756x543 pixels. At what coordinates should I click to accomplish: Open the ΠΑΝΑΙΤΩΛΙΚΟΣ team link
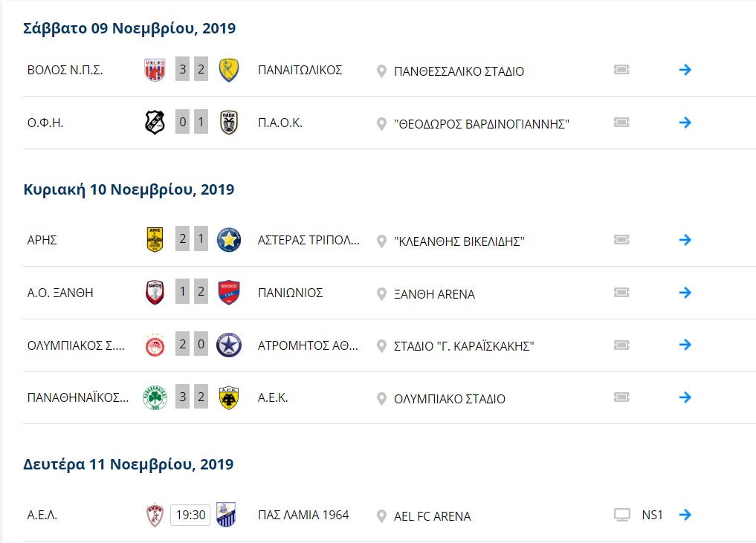[x=300, y=71]
